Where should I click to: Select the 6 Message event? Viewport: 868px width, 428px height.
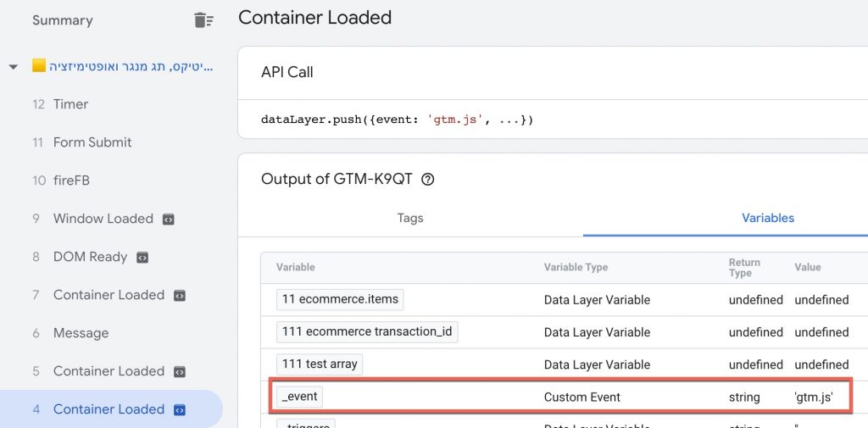[x=70, y=333]
